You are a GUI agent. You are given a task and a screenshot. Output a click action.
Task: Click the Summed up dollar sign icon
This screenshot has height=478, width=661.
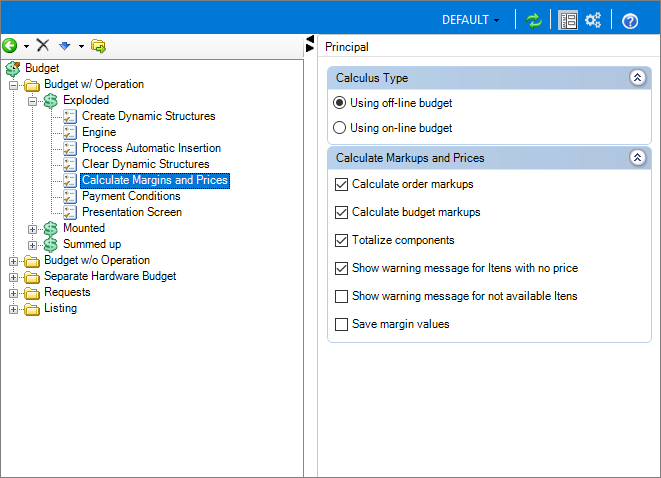point(51,244)
